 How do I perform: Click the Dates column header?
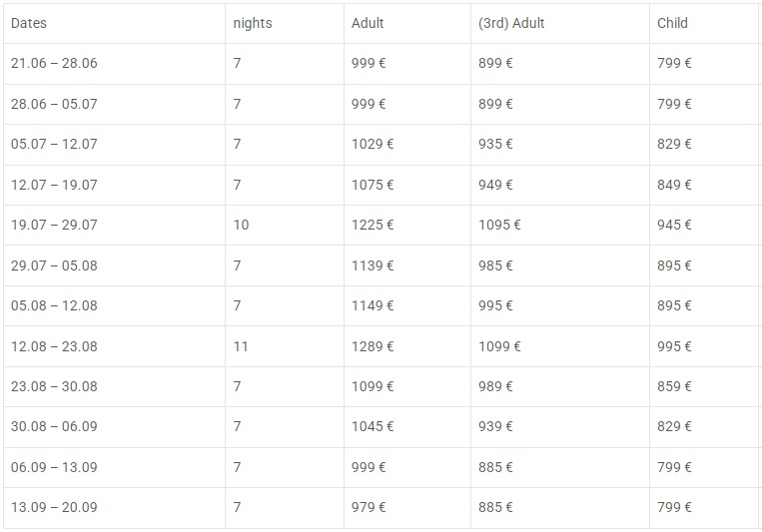(29, 23)
